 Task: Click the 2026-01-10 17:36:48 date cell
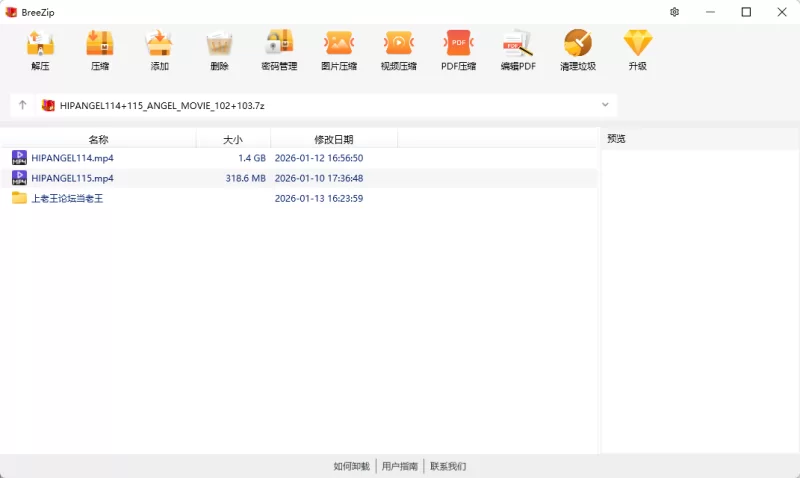click(x=319, y=178)
